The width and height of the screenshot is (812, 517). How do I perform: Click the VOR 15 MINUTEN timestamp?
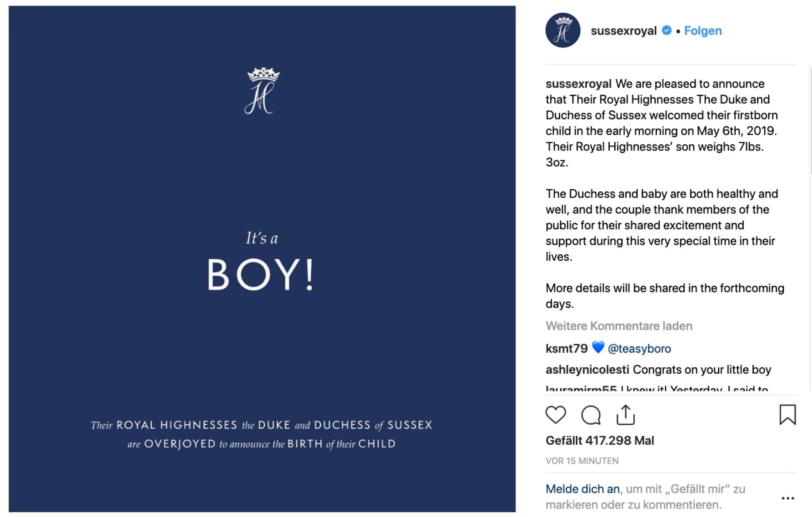click(x=582, y=461)
